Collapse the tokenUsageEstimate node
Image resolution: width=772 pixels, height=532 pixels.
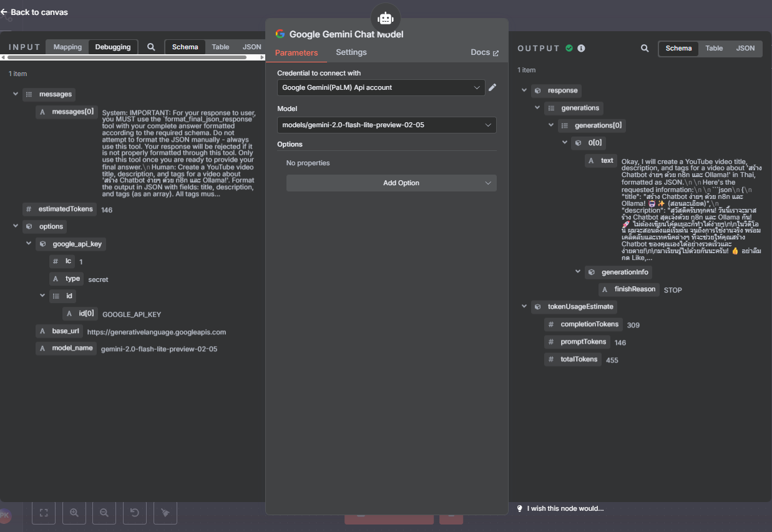click(525, 307)
